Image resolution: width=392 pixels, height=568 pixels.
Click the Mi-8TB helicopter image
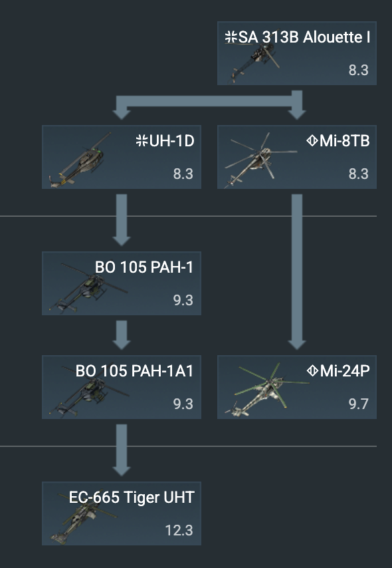260,160
